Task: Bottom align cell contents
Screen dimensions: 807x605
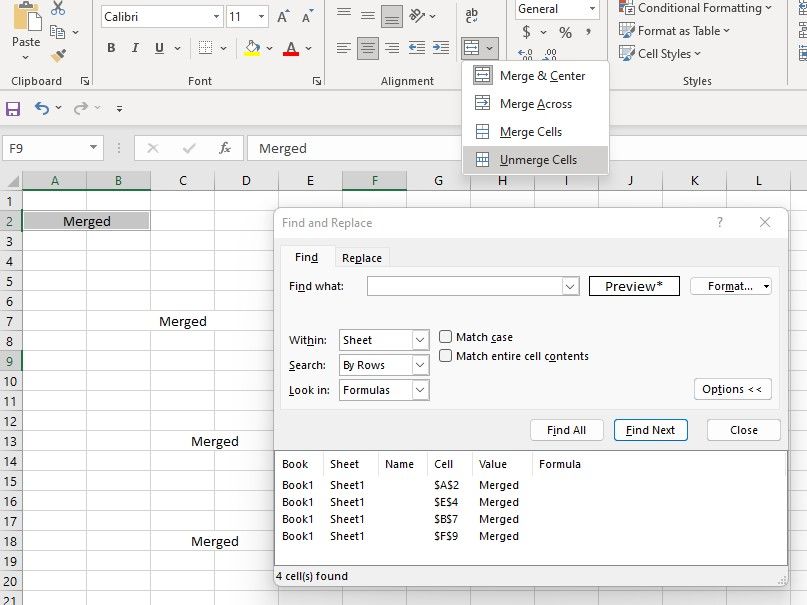Action: pos(392,15)
